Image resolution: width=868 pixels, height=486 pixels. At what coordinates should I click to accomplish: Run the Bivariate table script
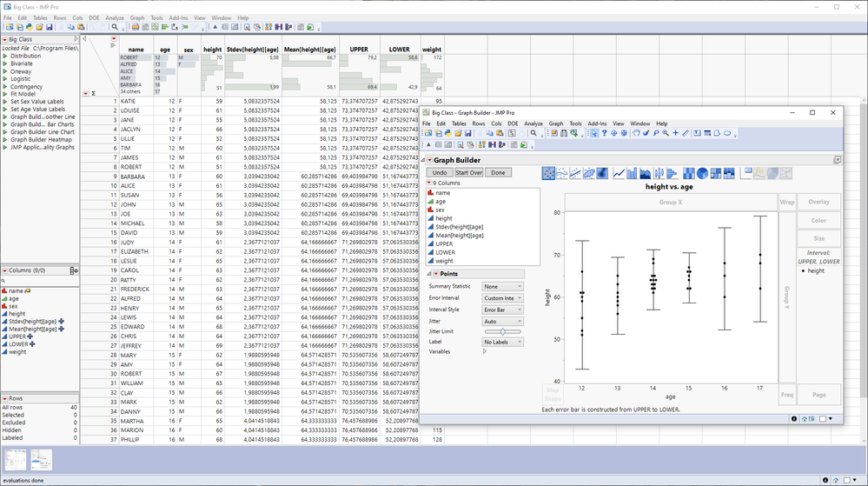(5, 63)
